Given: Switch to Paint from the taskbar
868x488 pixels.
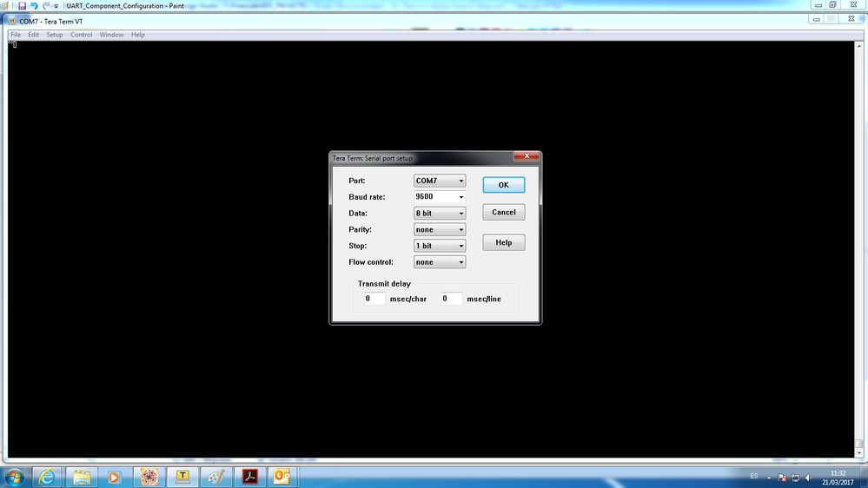Looking at the screenshot, I should point(216,477).
